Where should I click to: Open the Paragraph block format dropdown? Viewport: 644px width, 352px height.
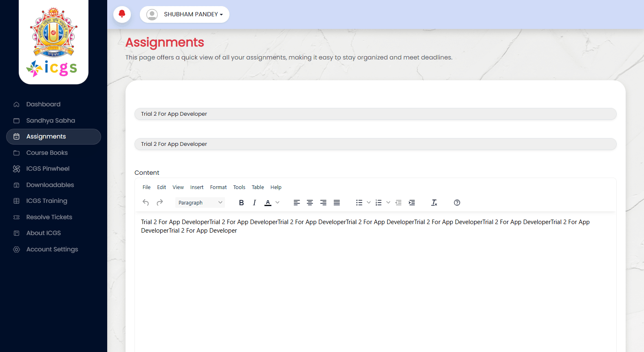(200, 202)
